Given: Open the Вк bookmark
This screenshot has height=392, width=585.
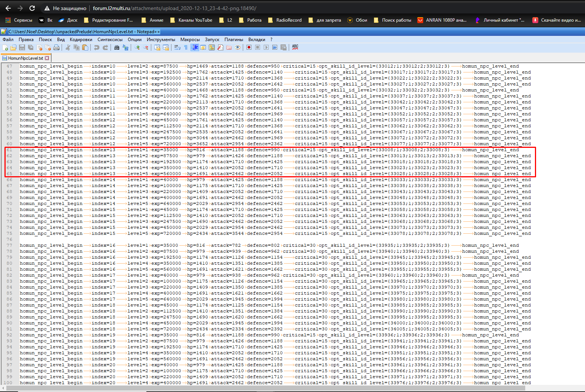Looking at the screenshot, I should pyautogui.click(x=46, y=20).
